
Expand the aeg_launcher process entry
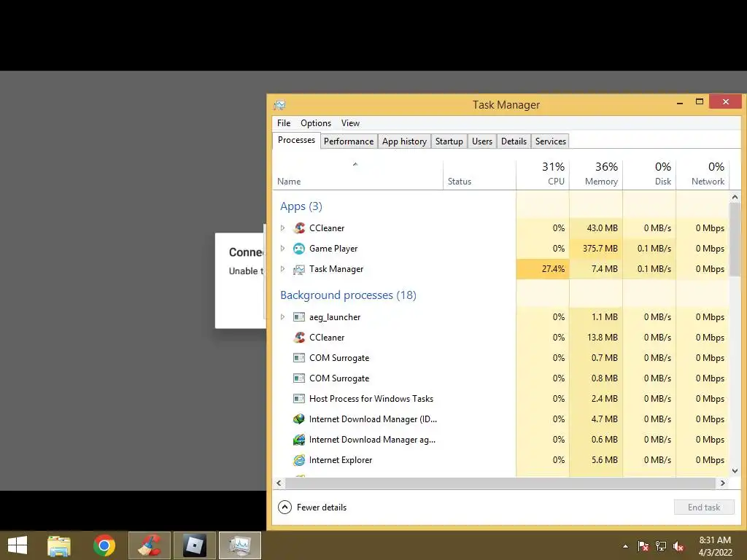tap(282, 317)
